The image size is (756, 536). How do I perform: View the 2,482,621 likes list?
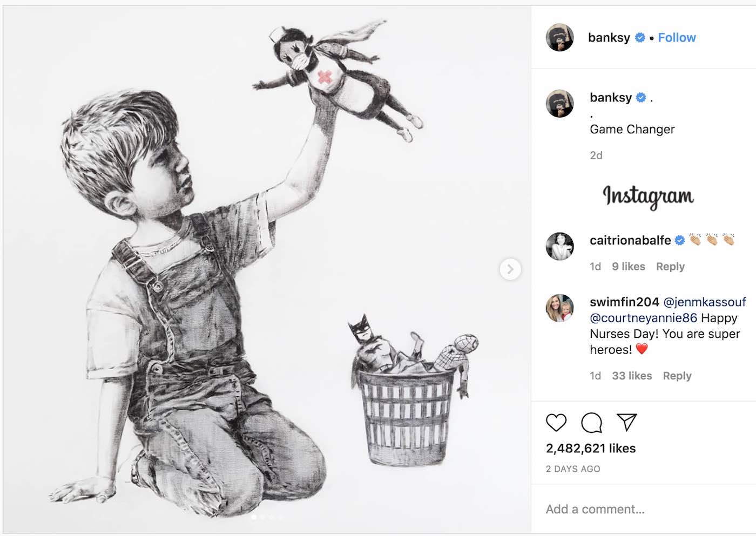point(591,449)
